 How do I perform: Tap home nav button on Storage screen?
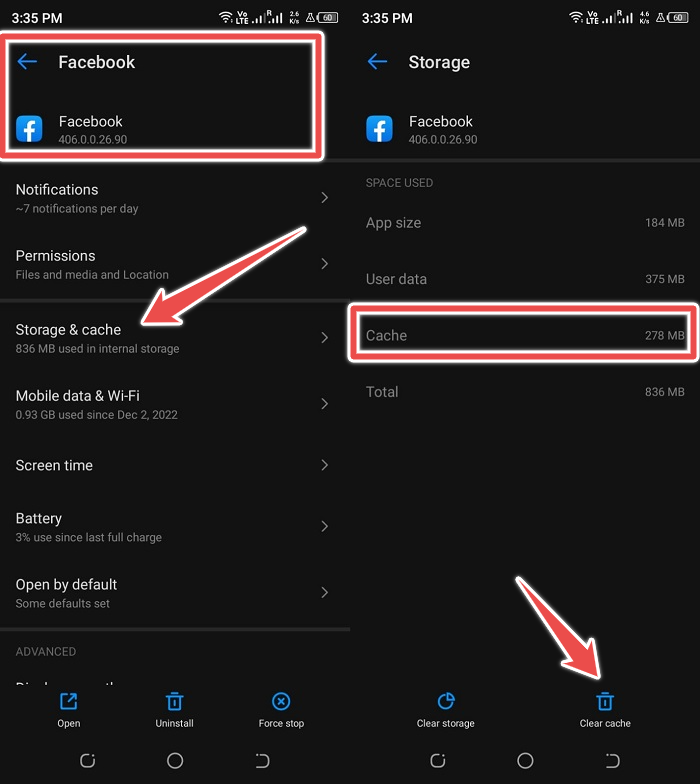point(525,760)
